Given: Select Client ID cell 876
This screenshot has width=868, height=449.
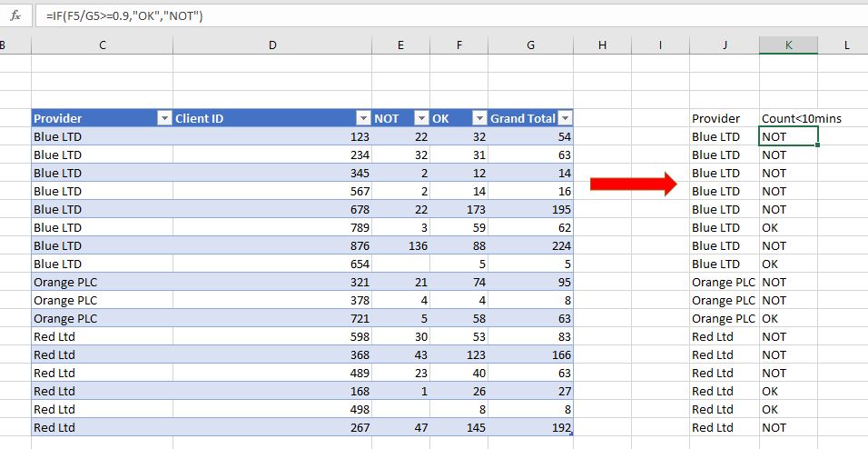Looking at the screenshot, I should click(x=272, y=245).
